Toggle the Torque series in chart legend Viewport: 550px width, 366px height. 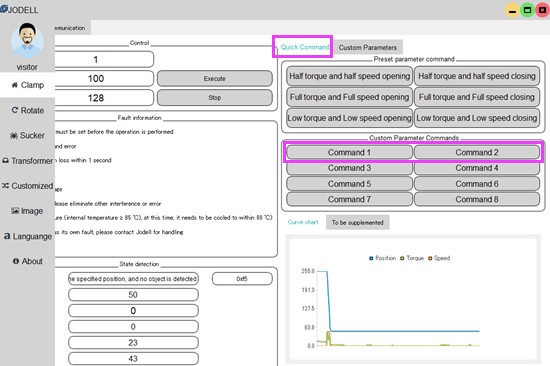pyautogui.click(x=412, y=258)
